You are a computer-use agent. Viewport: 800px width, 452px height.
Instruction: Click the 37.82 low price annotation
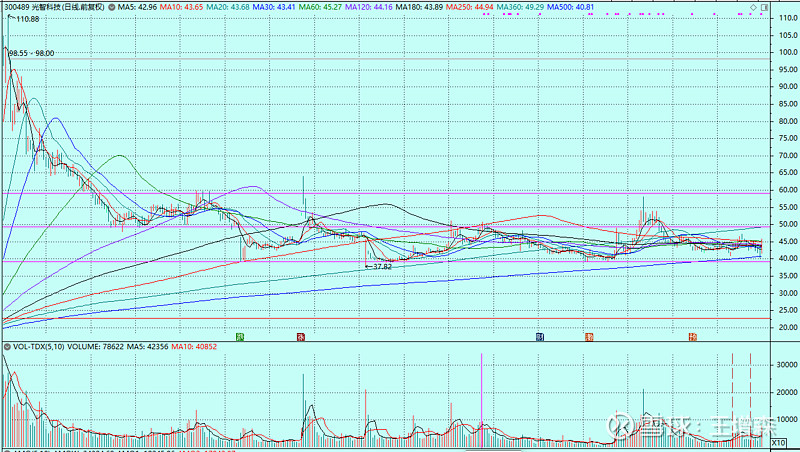point(379,267)
